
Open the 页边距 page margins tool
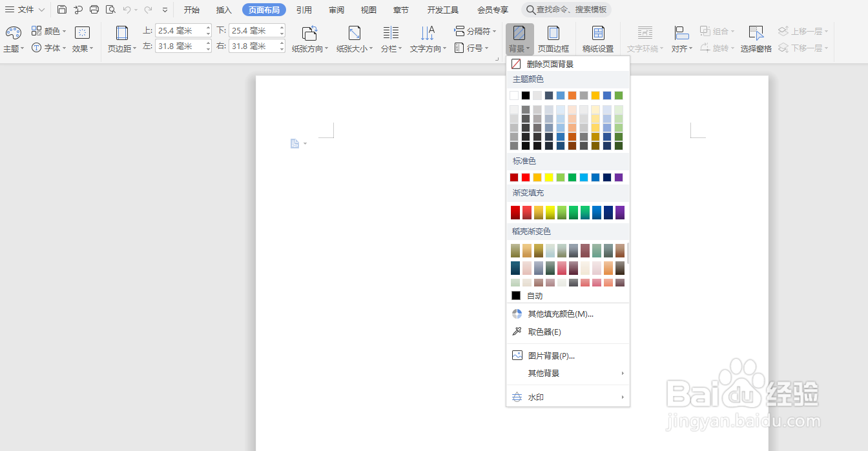click(121, 39)
